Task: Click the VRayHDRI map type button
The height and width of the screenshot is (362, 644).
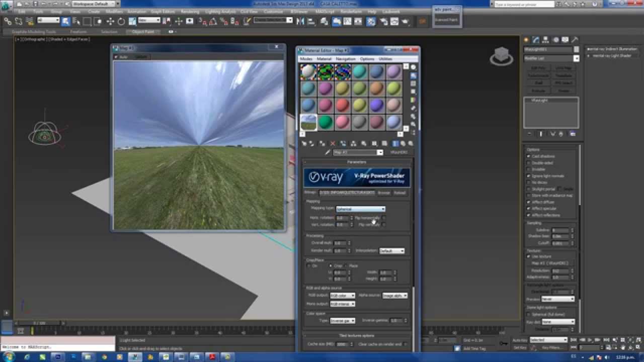Action: (398, 152)
